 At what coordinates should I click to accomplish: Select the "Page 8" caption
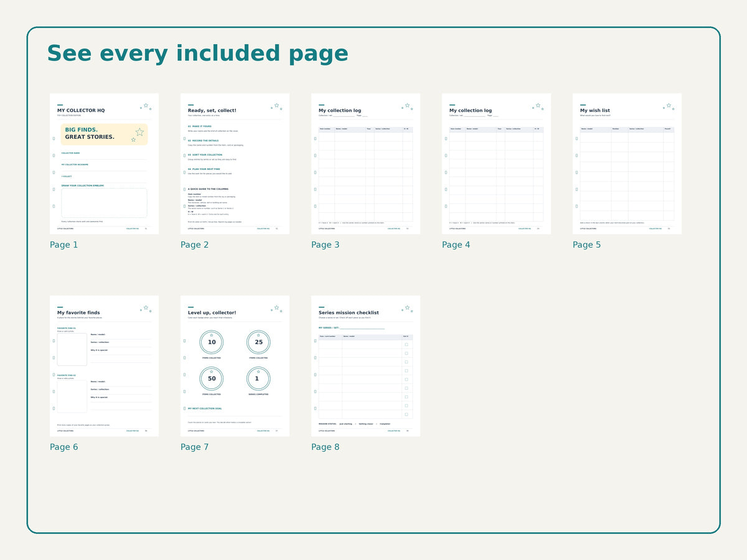pos(326,447)
